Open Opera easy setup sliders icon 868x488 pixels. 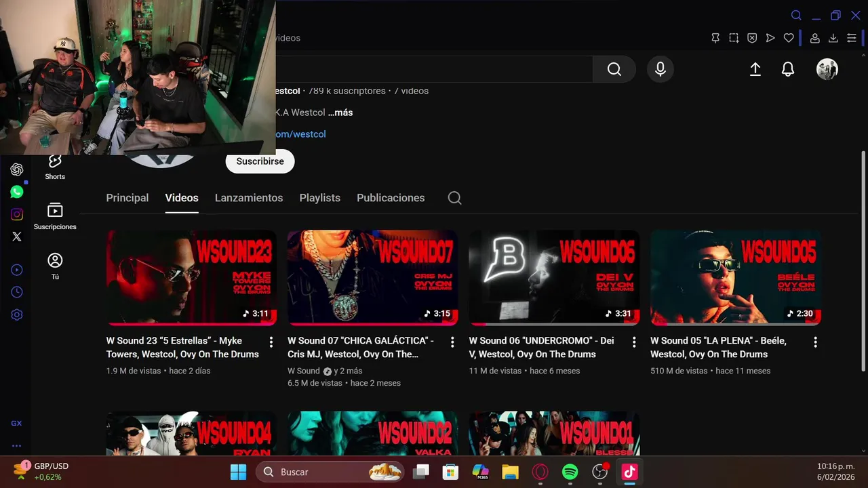tap(852, 38)
